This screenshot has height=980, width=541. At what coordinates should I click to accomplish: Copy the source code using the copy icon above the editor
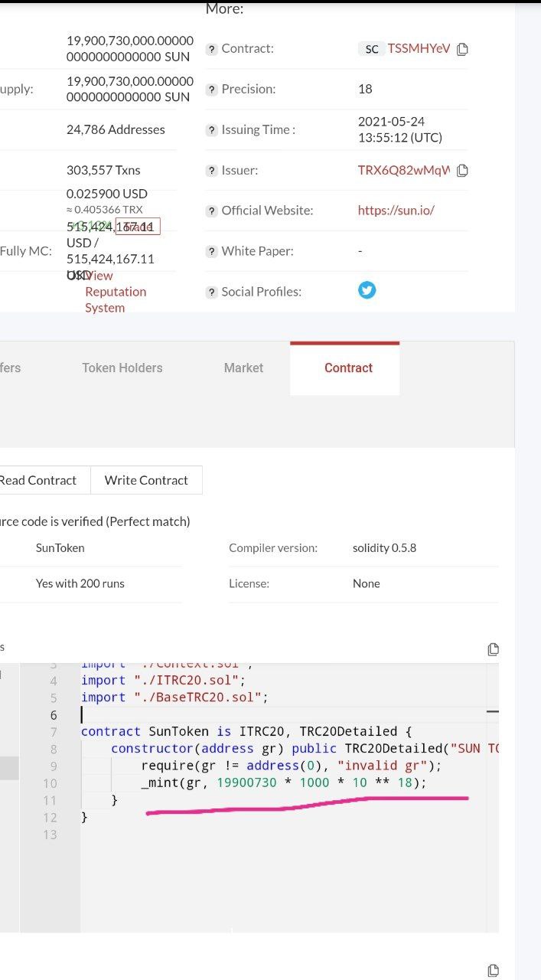point(494,649)
